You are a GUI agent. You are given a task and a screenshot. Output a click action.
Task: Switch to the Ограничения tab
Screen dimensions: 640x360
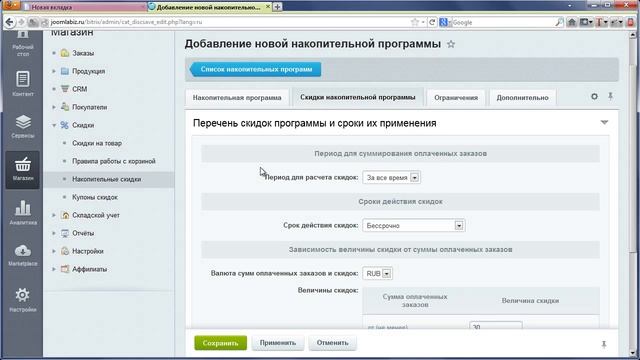pyautogui.click(x=456, y=98)
